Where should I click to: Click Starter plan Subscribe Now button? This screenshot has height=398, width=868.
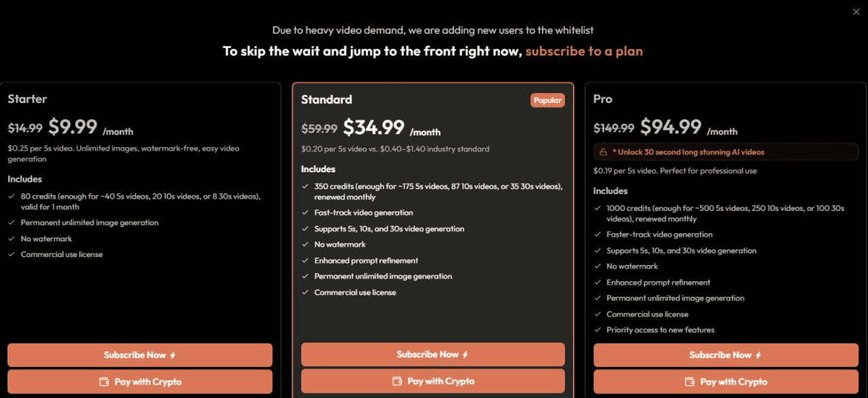pos(140,355)
